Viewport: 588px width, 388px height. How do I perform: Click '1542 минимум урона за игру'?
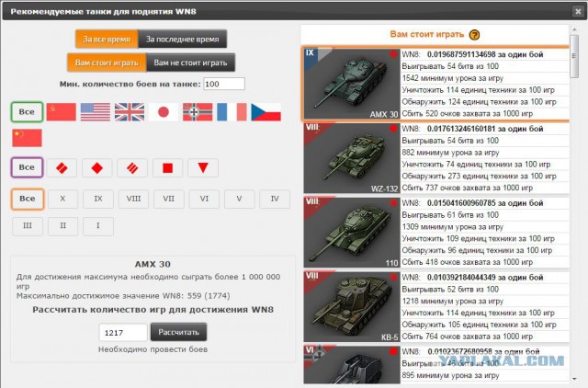tap(453, 78)
